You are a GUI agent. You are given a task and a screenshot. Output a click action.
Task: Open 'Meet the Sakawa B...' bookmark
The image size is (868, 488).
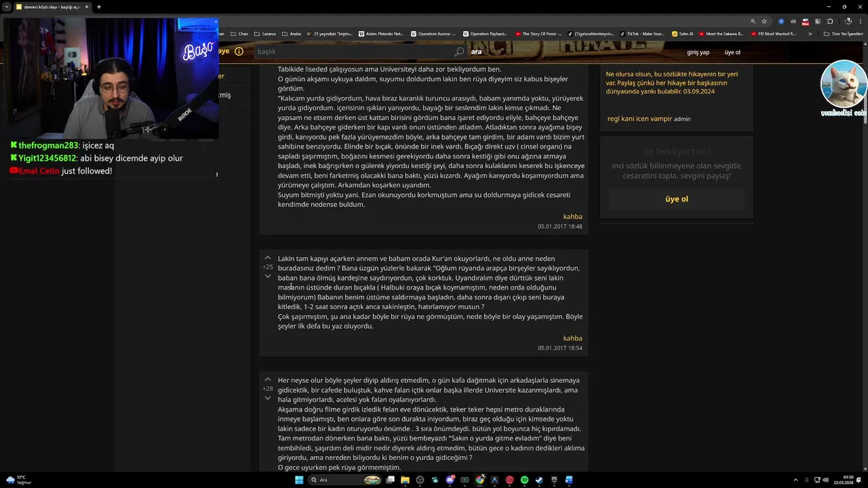click(722, 34)
